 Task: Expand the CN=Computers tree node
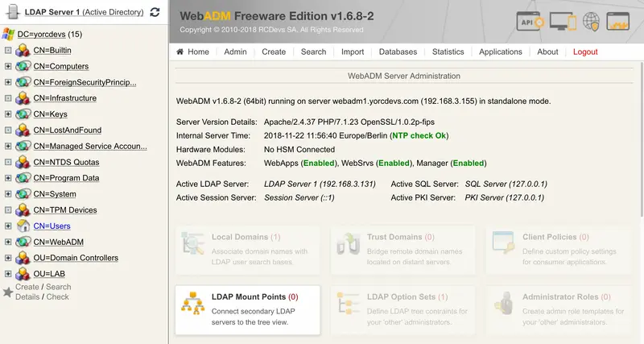tap(8, 66)
